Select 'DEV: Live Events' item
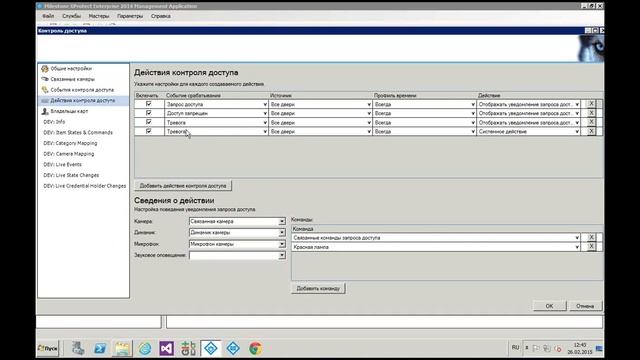This screenshot has width=640, height=360. click(x=62, y=164)
